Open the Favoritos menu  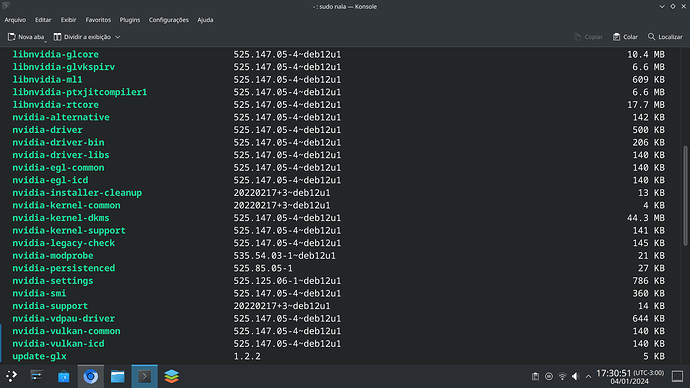[98, 20]
